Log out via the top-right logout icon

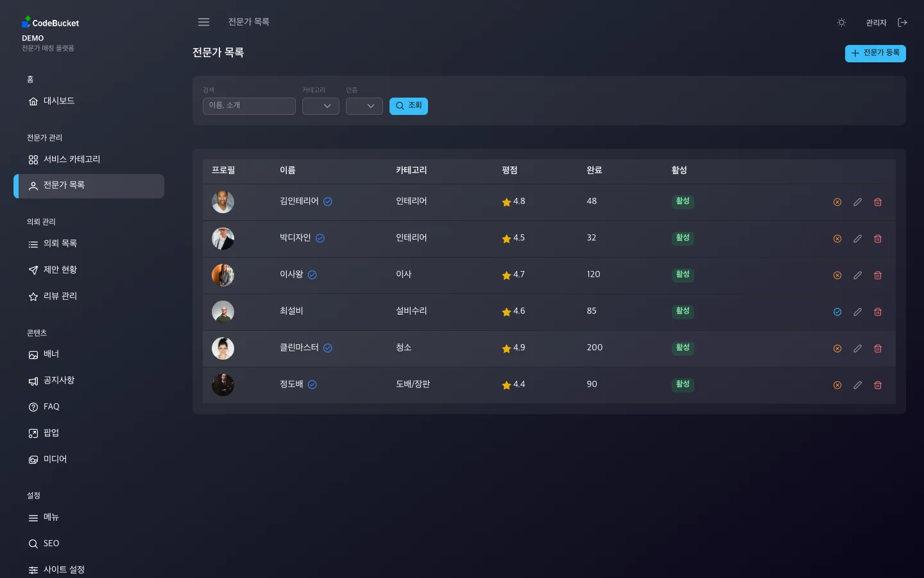[x=902, y=22]
